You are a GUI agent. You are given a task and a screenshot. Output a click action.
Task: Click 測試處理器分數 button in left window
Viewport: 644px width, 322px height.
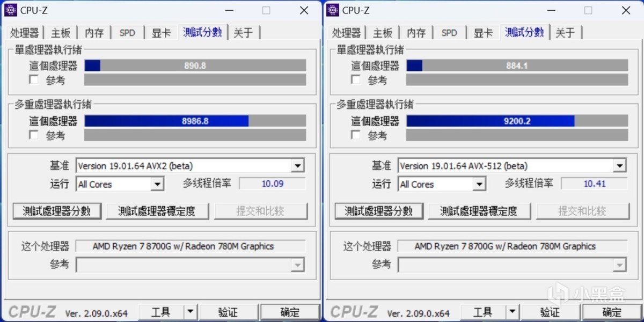[57, 211]
